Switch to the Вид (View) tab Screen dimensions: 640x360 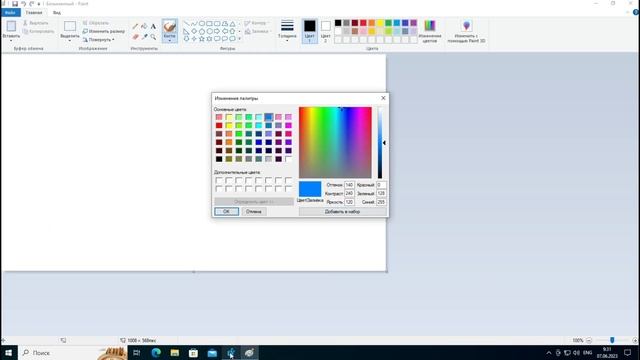point(57,13)
